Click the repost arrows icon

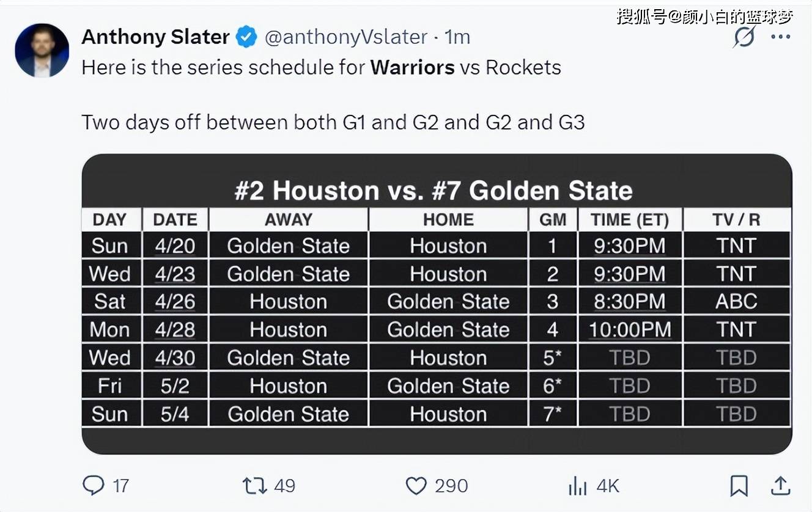[x=254, y=486]
